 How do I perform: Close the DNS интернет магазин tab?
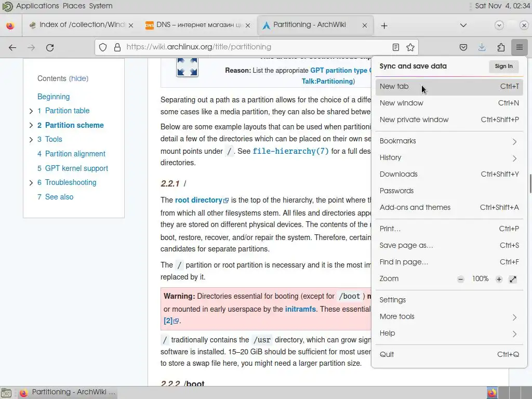pyautogui.click(x=248, y=25)
